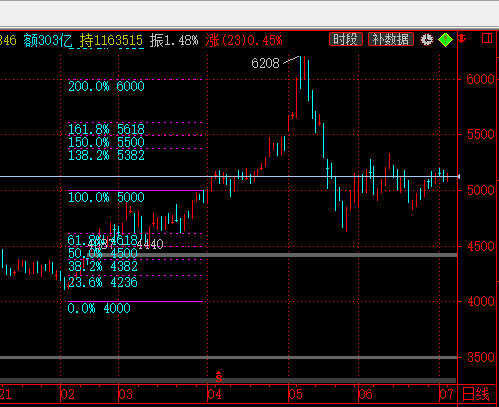499x407 pixels.
Task: Open the clock history icon
Action: click(427, 40)
